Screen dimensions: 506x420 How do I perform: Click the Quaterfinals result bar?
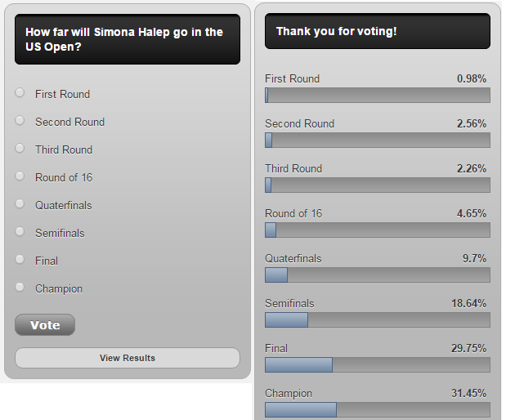point(377,275)
